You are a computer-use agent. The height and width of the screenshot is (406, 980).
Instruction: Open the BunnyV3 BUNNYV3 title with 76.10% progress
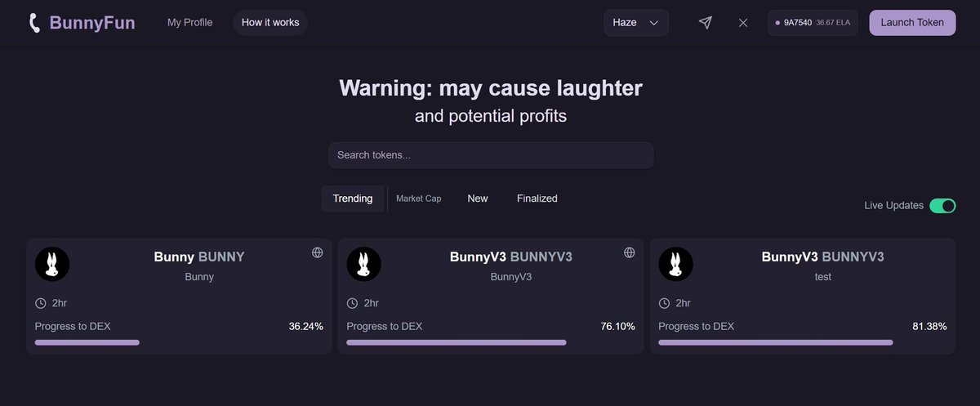(511, 257)
